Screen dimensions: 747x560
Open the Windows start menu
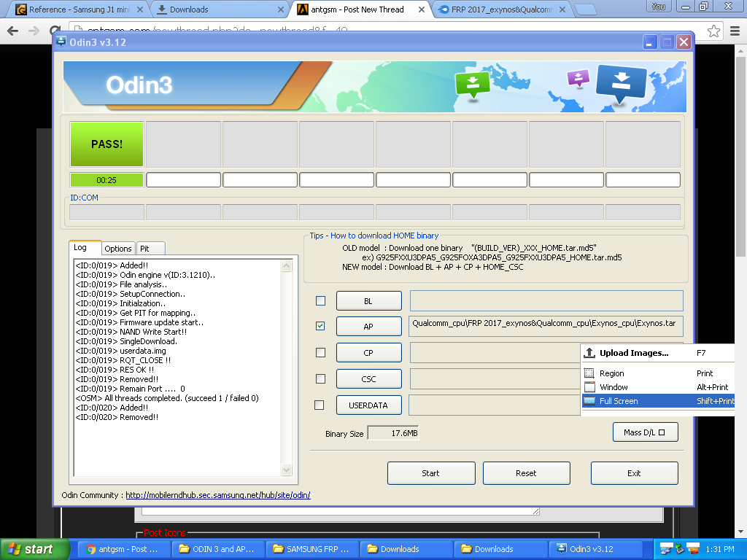coord(34,549)
